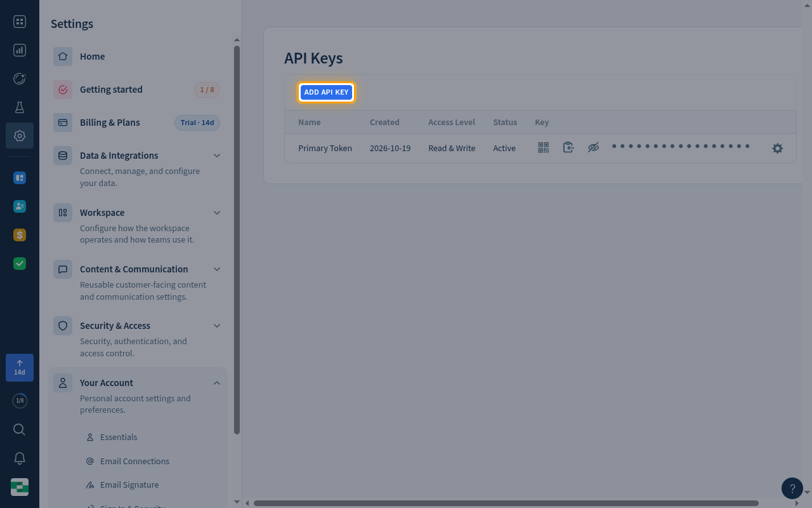Image resolution: width=812 pixels, height=508 pixels.
Task: Click the settings sidebar vertical scrollbar
Action: [237, 239]
